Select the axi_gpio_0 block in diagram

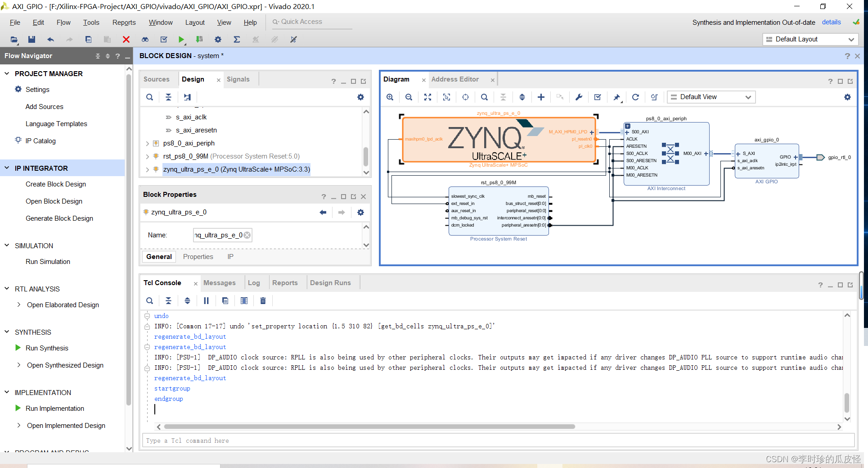[x=766, y=161]
